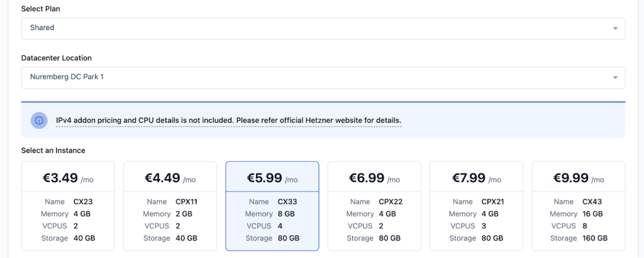Select the CPX21 instance with 3 VCPUs
644x258 pixels.
pyautogui.click(x=476, y=227)
